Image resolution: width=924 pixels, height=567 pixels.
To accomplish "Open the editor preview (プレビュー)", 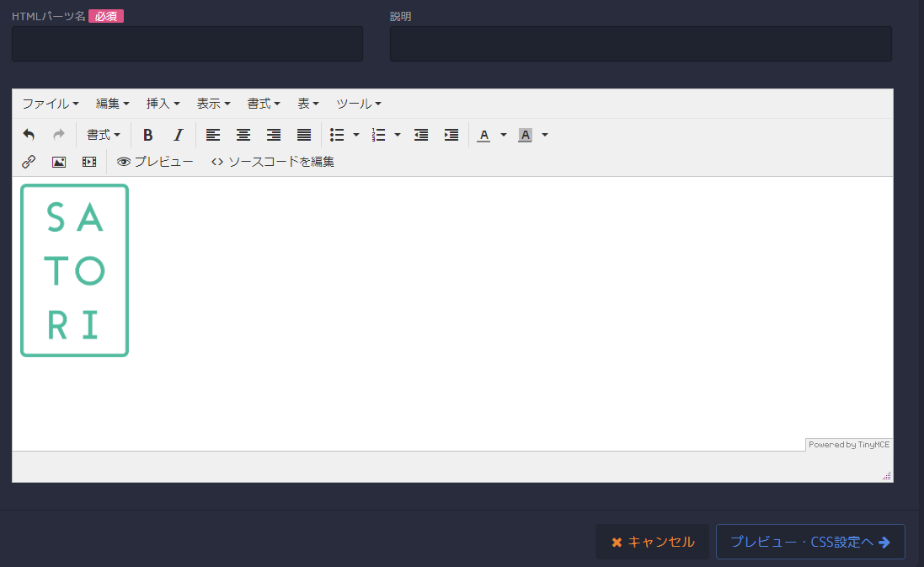I will pos(155,162).
